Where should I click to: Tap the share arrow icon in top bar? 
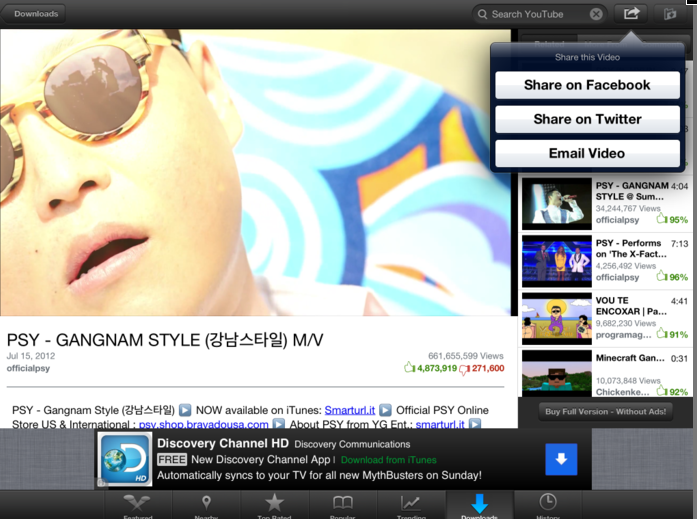[x=630, y=14]
